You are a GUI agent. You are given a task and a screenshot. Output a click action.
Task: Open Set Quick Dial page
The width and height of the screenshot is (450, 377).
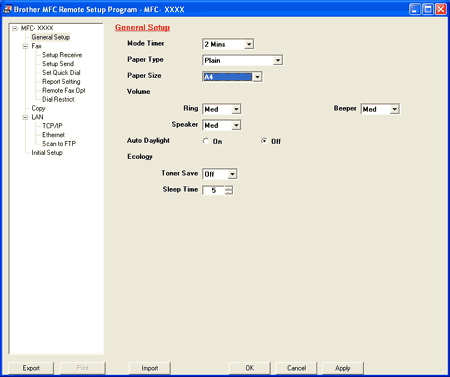coord(61,73)
